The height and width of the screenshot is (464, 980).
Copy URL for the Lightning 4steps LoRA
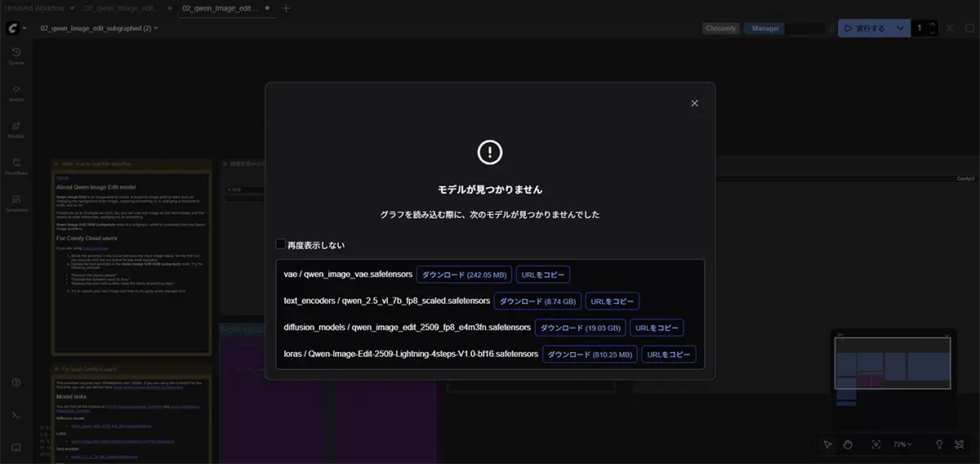668,355
